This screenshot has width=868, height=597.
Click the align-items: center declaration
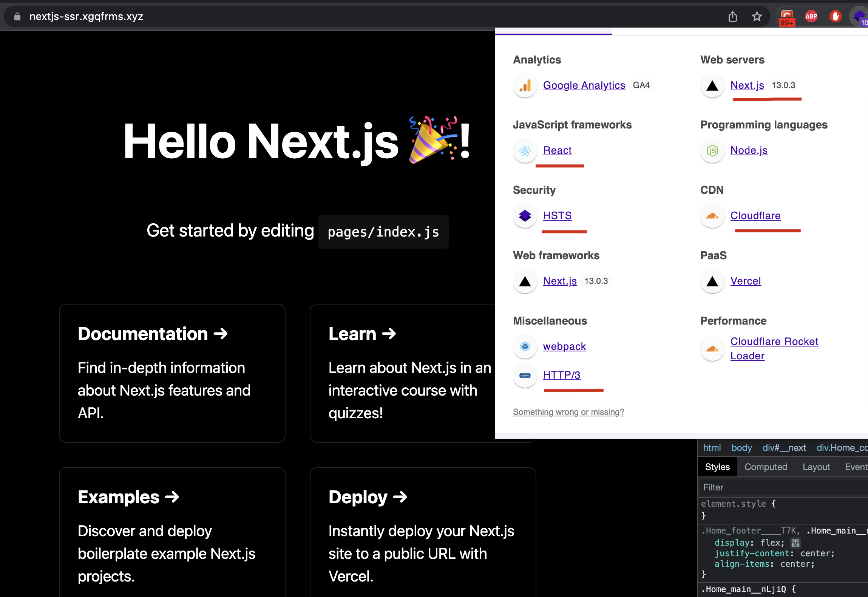(x=765, y=564)
